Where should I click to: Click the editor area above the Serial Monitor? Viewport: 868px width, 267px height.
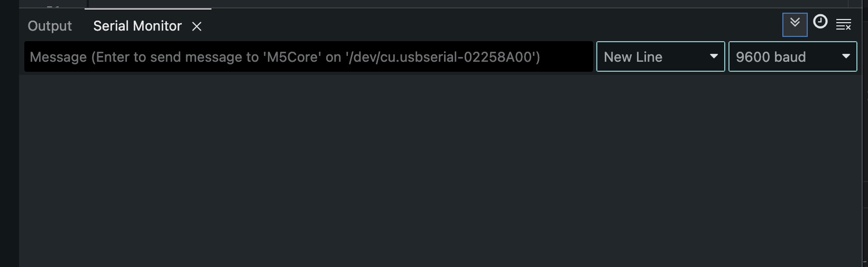coord(476,4)
